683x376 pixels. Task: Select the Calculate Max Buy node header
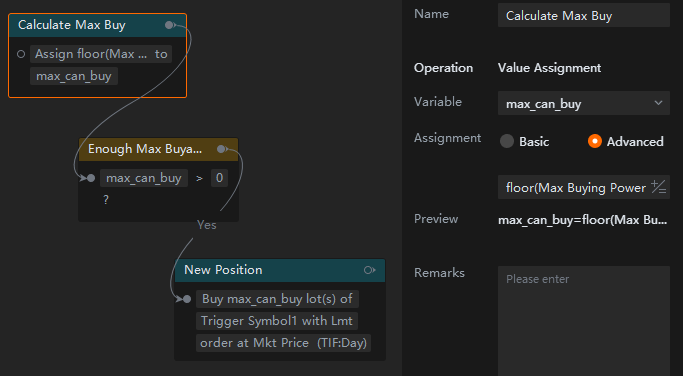coord(98,25)
